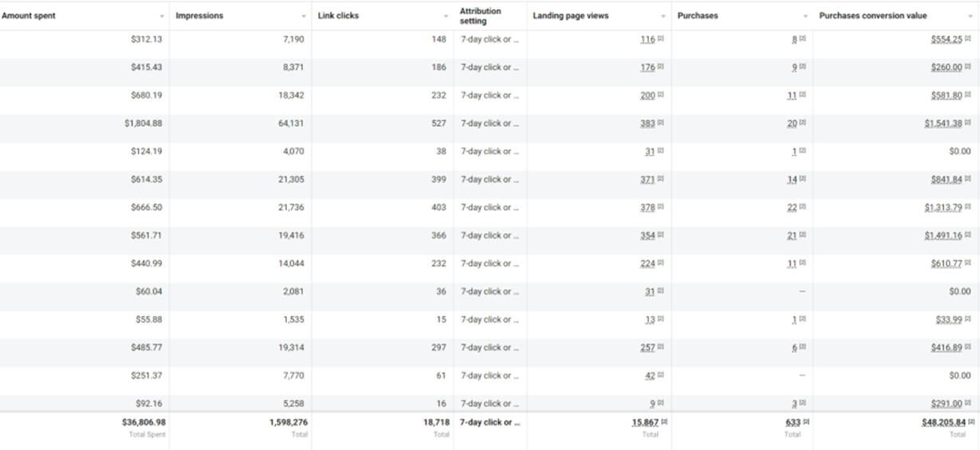Open the Impressions column dropdown arrow
This screenshot has height=450, width=980.
pos(304,17)
